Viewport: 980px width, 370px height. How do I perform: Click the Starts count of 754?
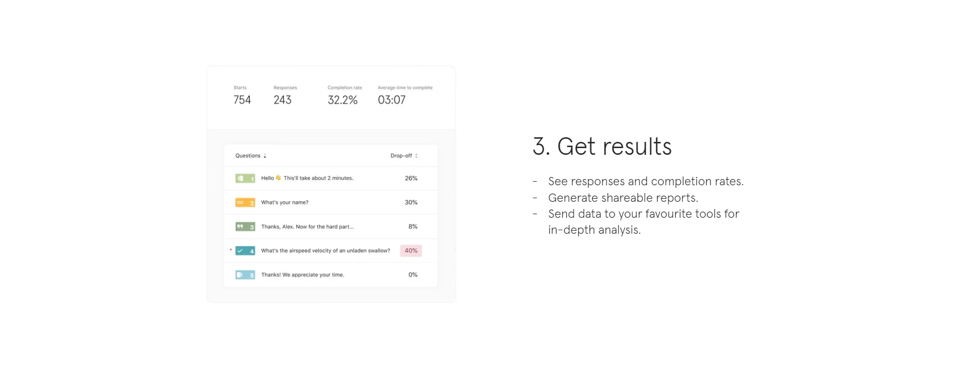[242, 100]
